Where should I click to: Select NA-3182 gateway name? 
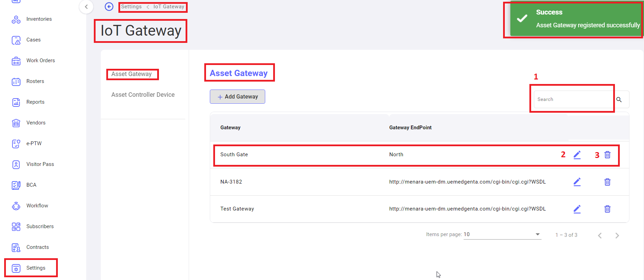pos(231,182)
